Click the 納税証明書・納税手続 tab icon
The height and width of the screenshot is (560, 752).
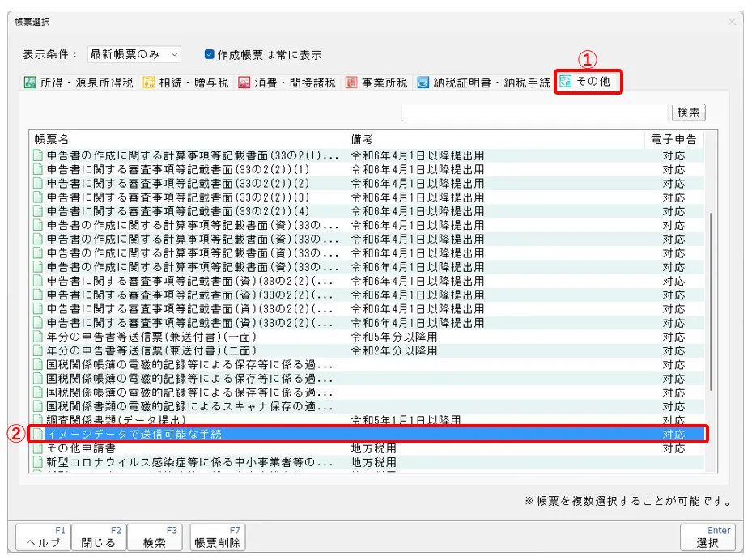(423, 83)
